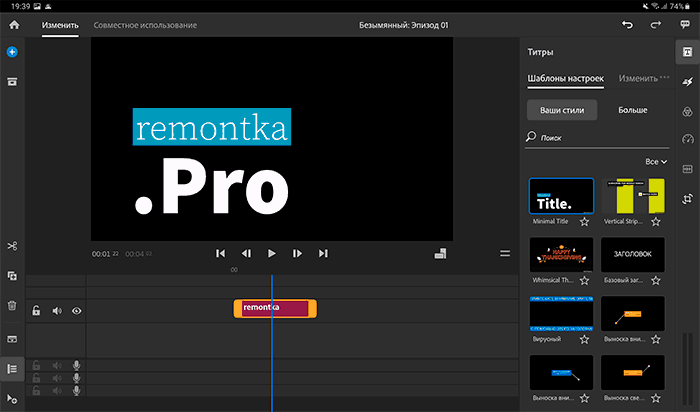This screenshot has height=412, width=700.
Task: Click the current timecode 00:01
Action: click(105, 254)
